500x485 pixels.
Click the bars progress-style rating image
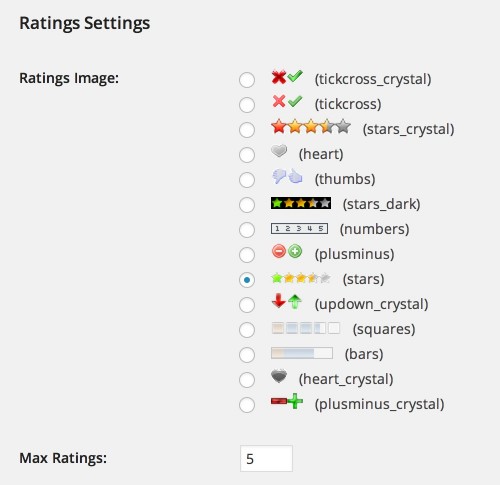(302, 353)
